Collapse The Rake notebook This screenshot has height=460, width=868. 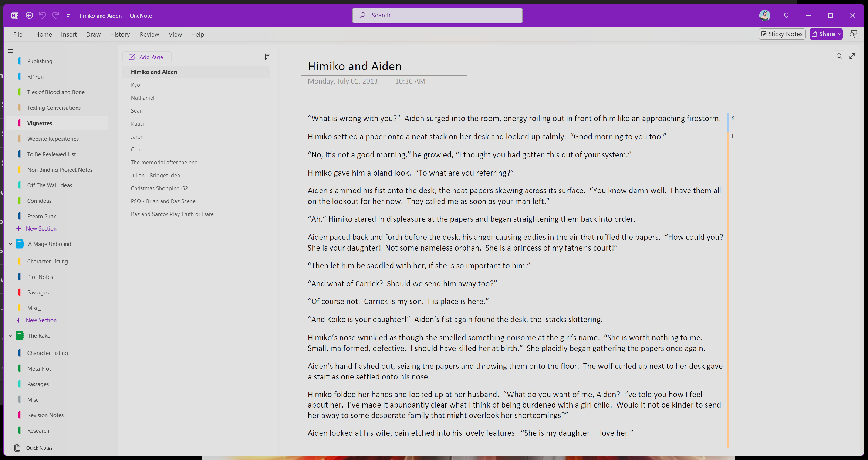(x=10, y=336)
